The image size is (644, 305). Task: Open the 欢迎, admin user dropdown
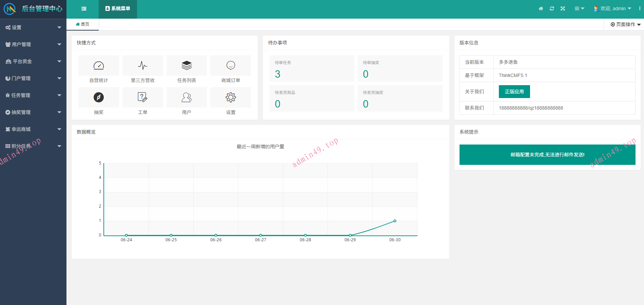tap(612, 8)
